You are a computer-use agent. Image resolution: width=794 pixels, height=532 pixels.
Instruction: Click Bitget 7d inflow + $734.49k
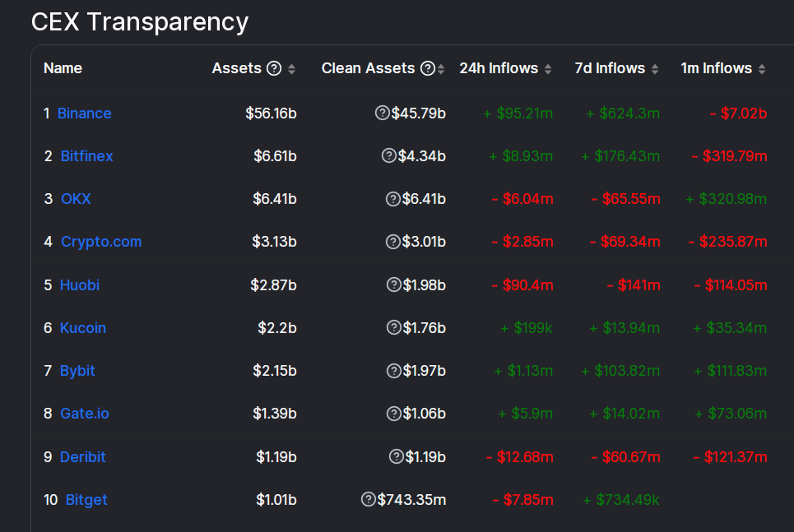(x=621, y=500)
